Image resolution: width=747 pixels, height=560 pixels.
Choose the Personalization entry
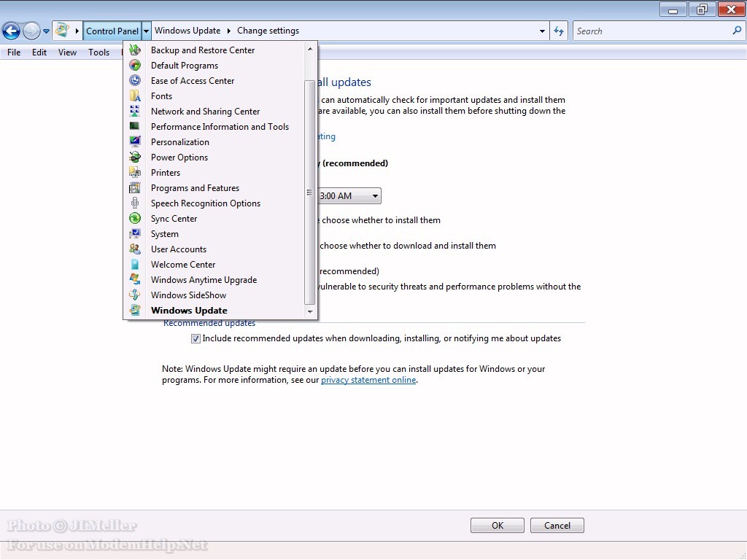214,142
